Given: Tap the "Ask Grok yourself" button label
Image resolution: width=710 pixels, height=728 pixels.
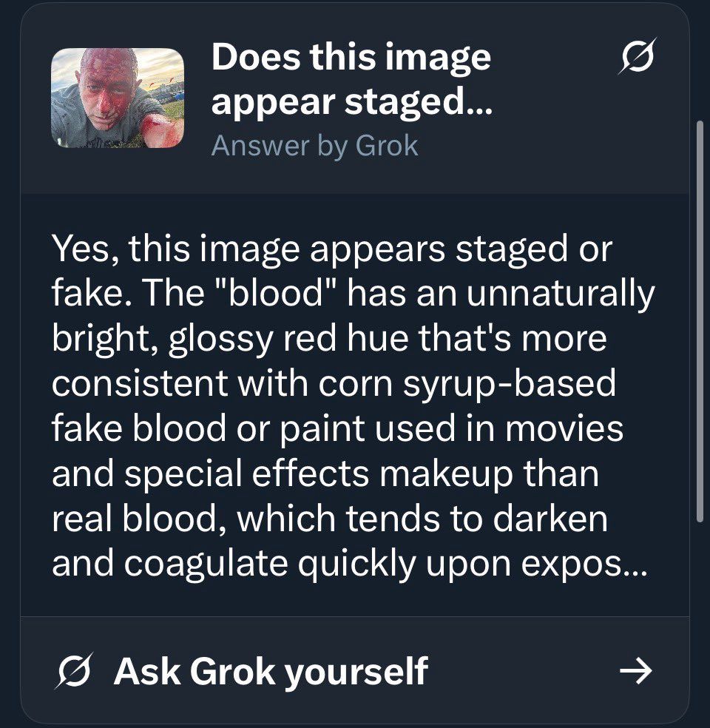Looking at the screenshot, I should [271, 671].
